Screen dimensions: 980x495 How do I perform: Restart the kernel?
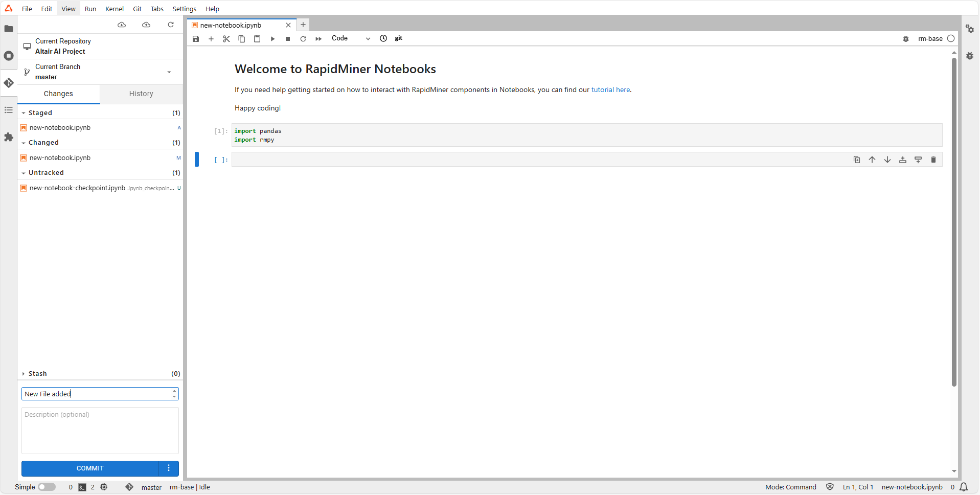click(303, 39)
